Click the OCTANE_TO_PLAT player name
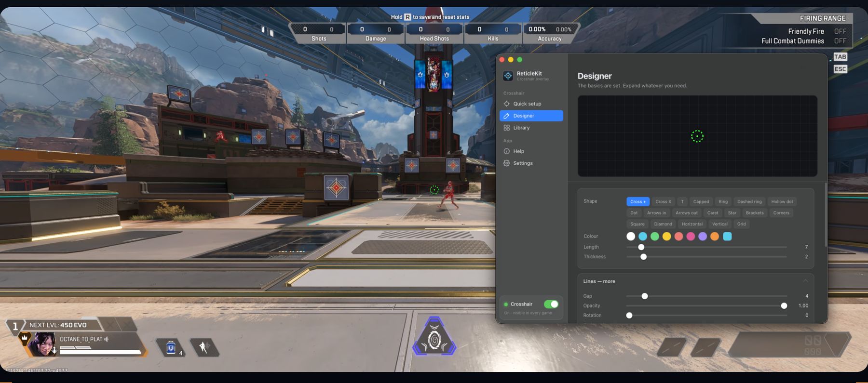 tap(81, 339)
